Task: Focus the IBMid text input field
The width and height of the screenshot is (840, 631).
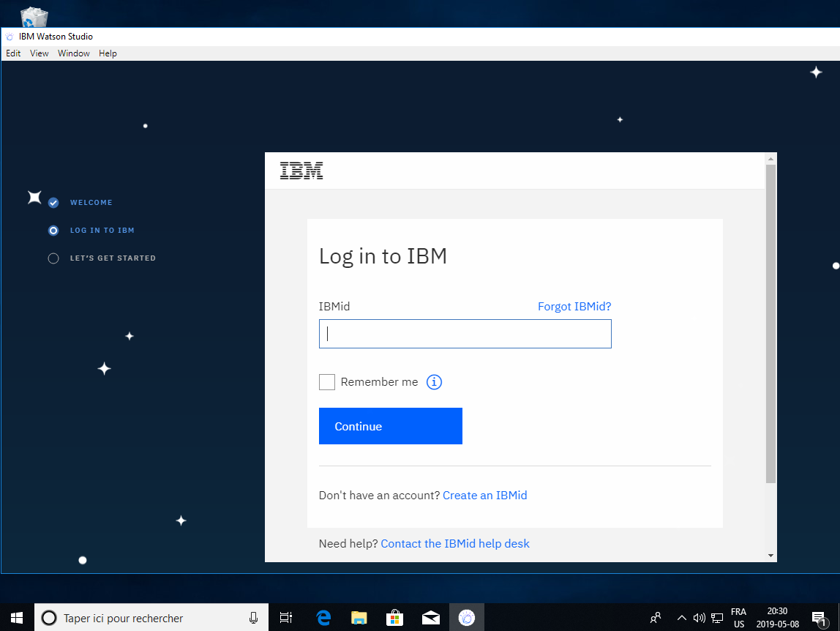Action: [465, 334]
